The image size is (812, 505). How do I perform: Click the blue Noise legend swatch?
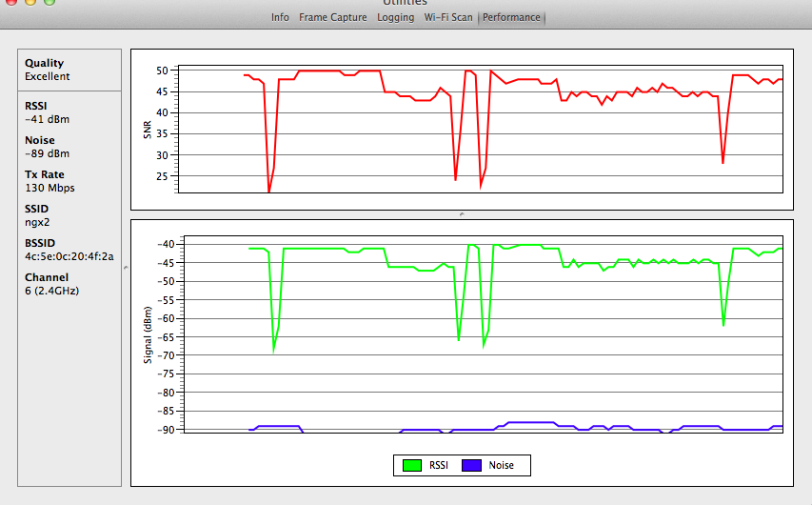[x=472, y=465]
